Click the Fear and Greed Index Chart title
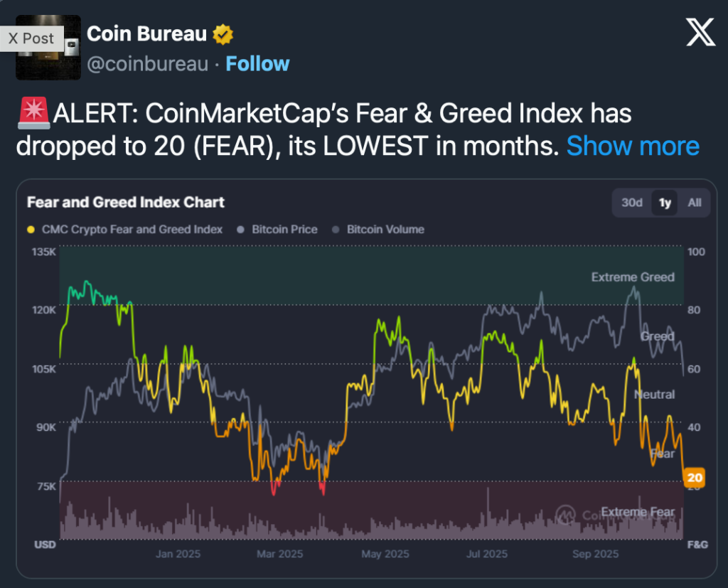The image size is (728, 588). click(126, 203)
